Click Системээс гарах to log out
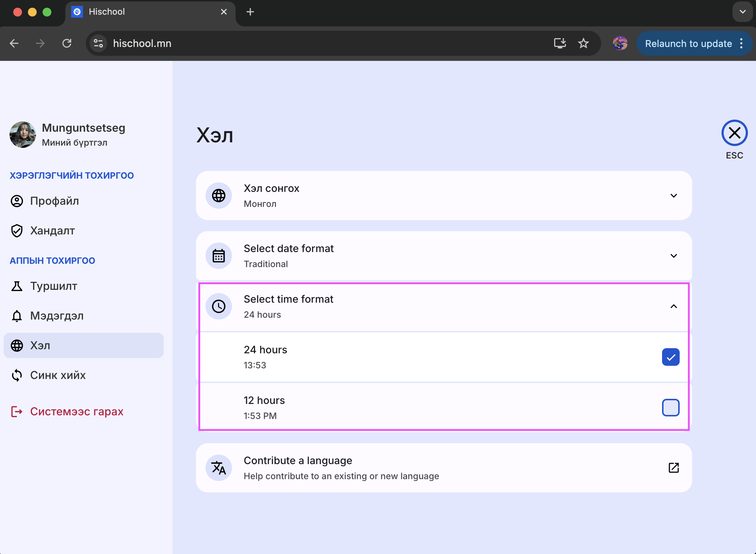Screen dimensions: 756x554 (x=76, y=412)
